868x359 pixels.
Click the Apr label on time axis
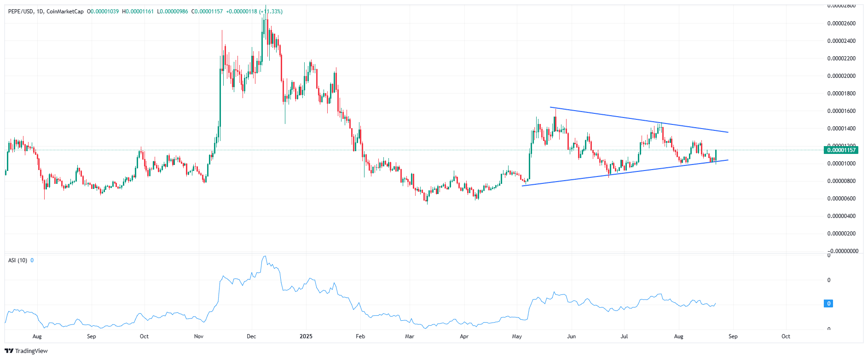coord(464,336)
